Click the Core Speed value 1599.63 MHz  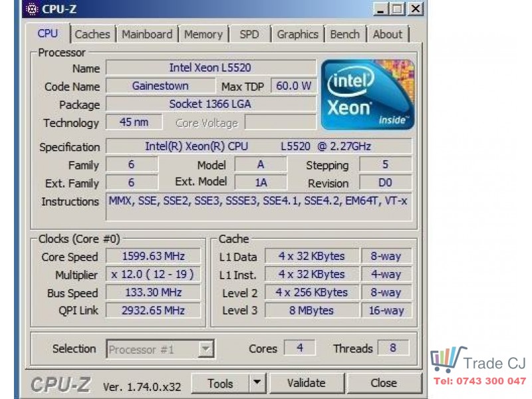coord(153,256)
